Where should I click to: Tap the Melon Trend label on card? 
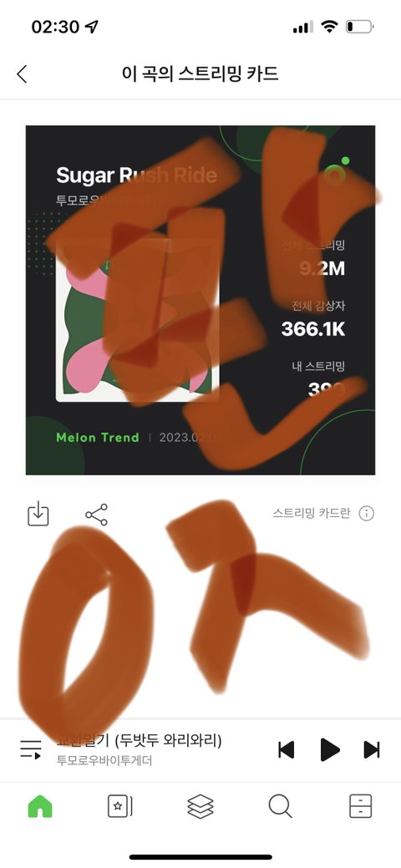(98, 437)
